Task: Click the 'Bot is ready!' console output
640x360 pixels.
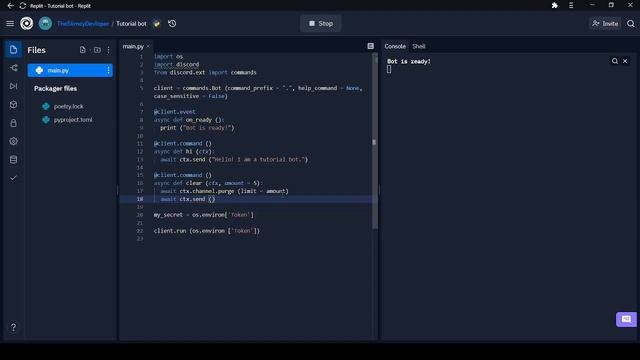Action: [409, 62]
